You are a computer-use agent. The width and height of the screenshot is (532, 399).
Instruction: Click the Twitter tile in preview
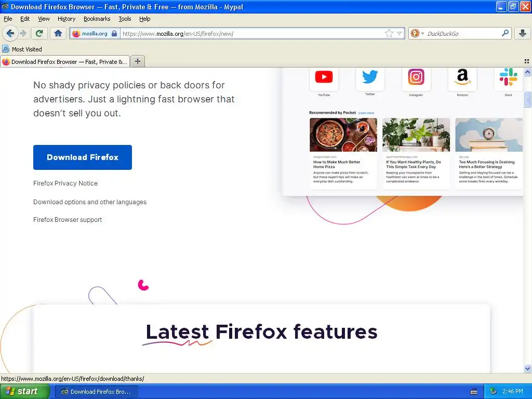[x=370, y=79]
